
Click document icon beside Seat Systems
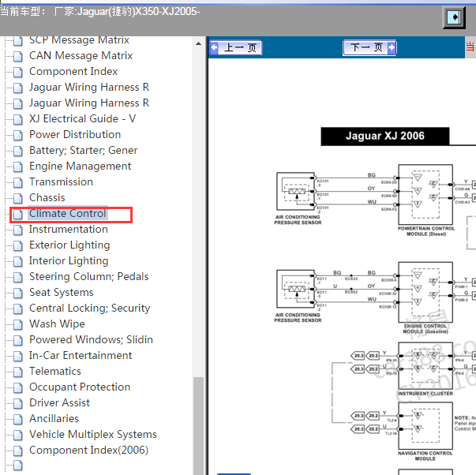18,293
